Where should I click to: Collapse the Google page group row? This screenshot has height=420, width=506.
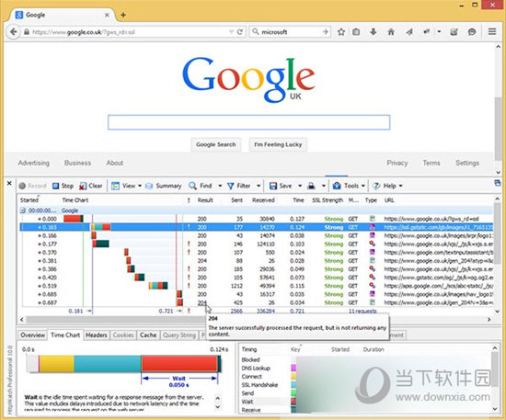23,210
